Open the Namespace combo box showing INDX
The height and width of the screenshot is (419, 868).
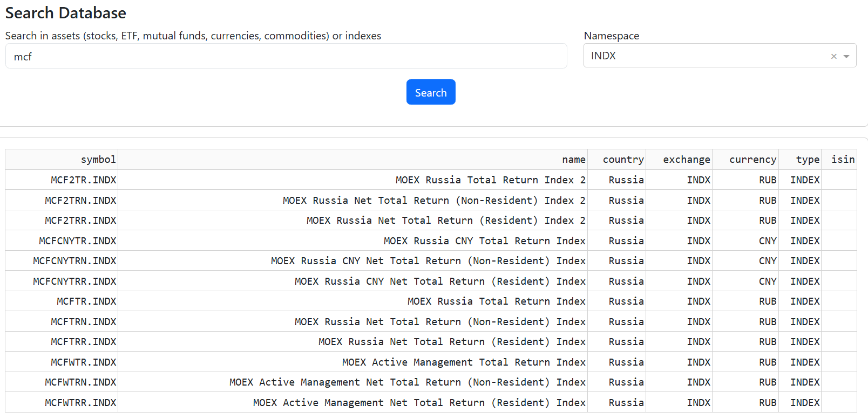pos(702,56)
